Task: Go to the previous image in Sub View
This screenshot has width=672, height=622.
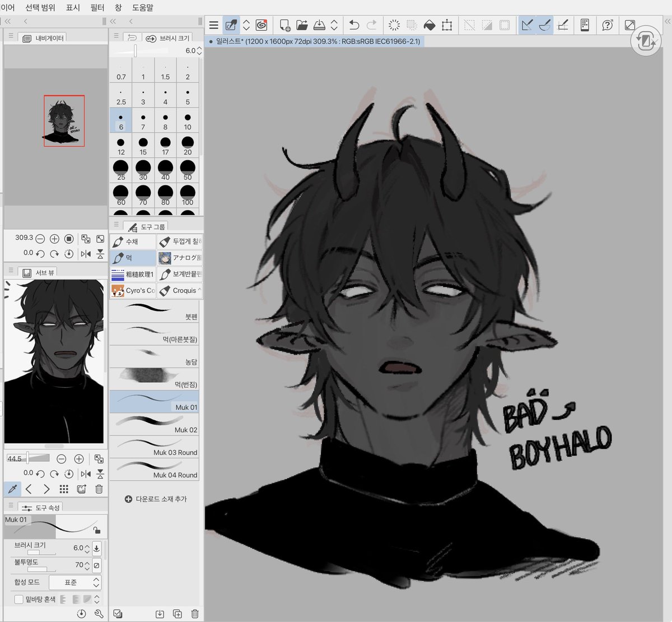Action: 29,489
